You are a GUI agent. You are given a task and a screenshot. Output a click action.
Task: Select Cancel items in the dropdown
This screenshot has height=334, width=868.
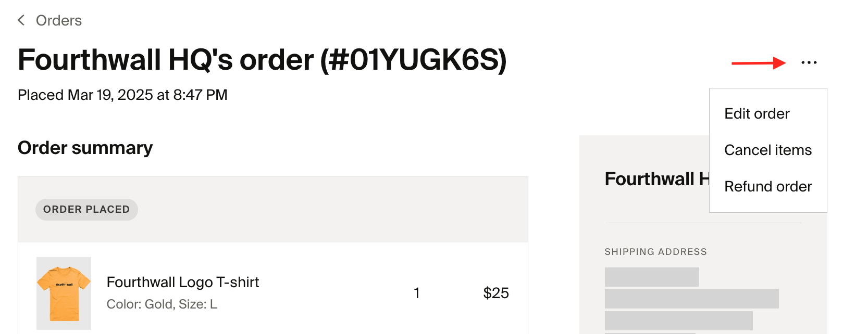(x=768, y=150)
